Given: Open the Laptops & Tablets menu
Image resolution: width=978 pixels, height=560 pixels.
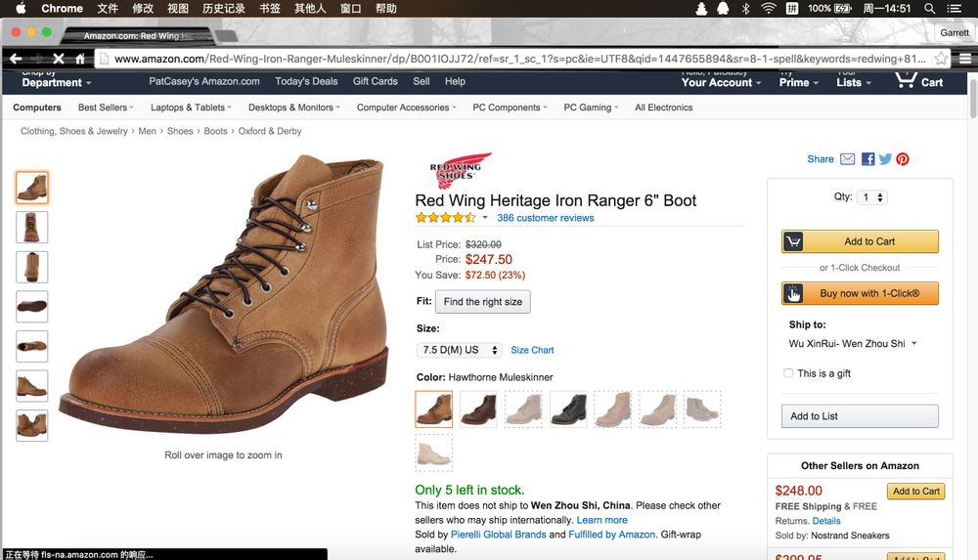Looking at the screenshot, I should (191, 108).
